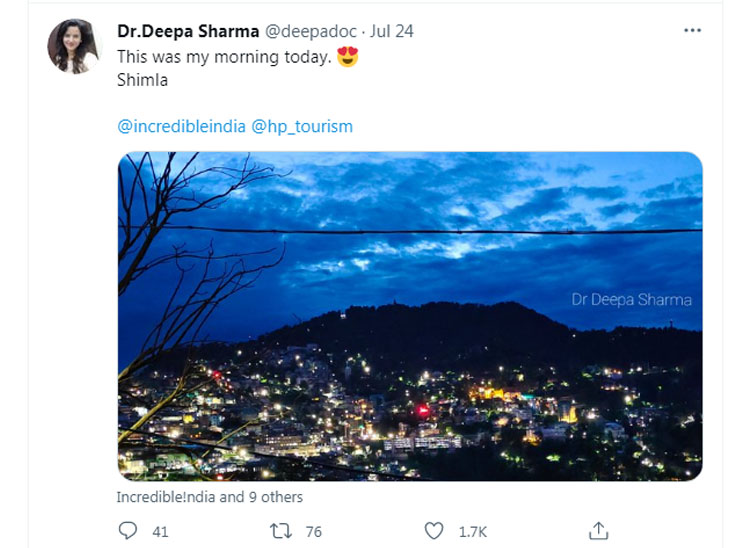The image size is (730, 548).
Task: Click the 'This was my morning today' text
Action: coord(224,57)
